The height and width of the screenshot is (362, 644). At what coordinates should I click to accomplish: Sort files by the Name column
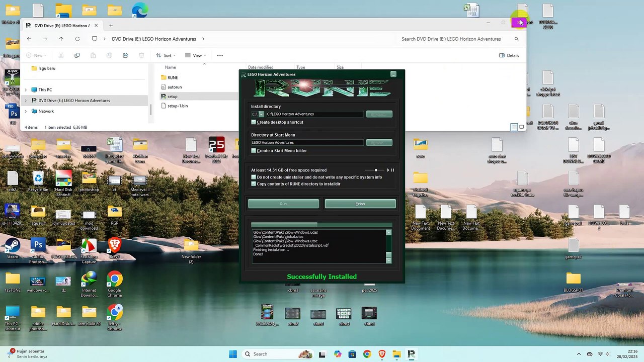point(171,67)
